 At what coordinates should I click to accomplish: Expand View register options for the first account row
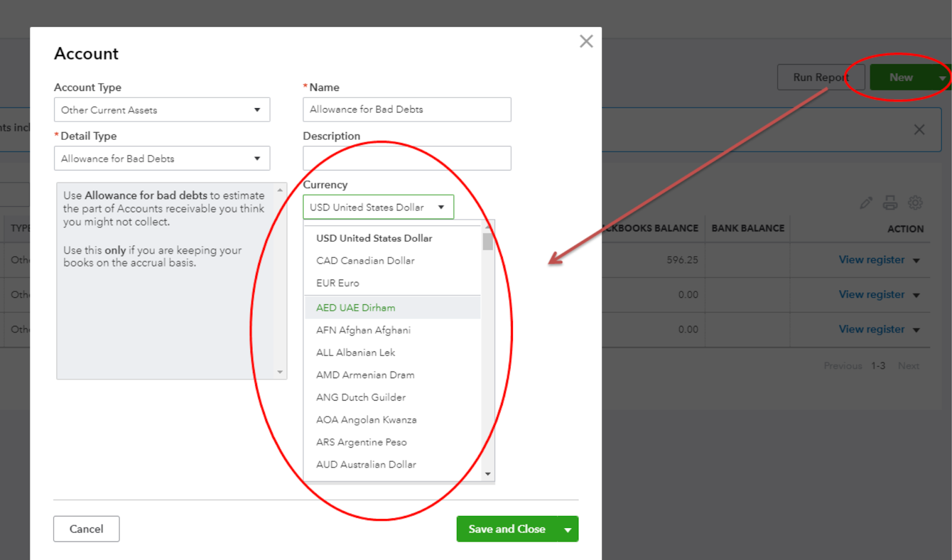tap(916, 260)
